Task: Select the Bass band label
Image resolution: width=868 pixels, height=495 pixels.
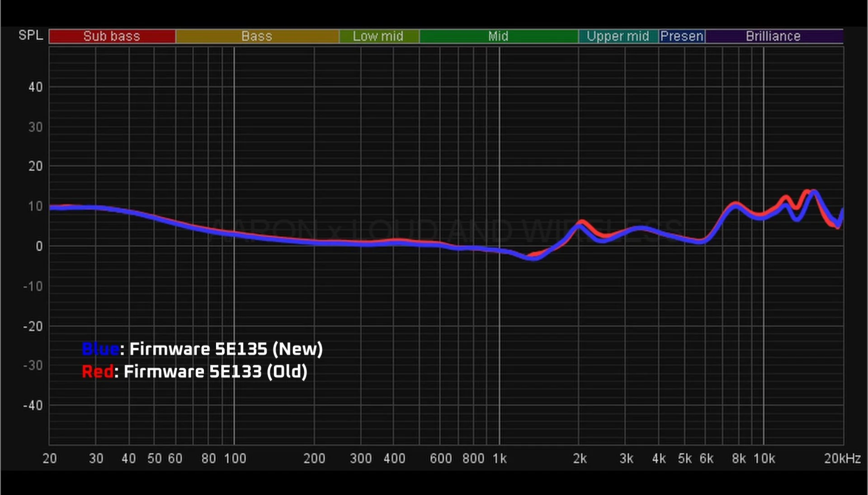Action: click(x=257, y=36)
